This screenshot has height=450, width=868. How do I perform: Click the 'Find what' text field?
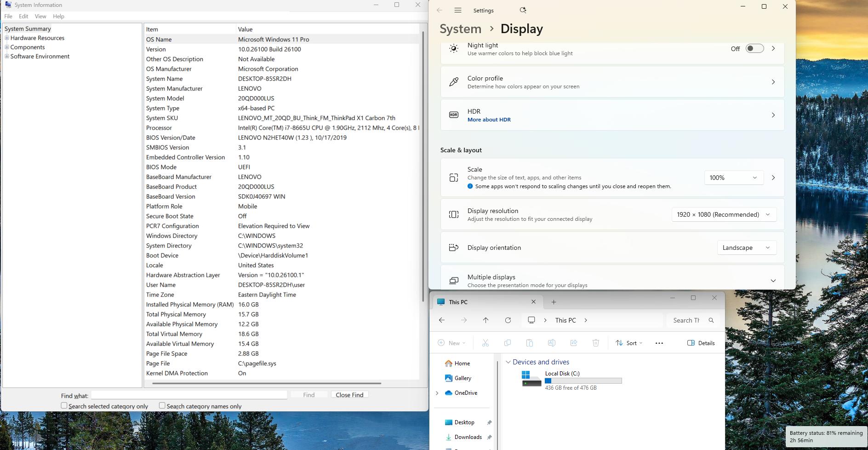(x=189, y=395)
